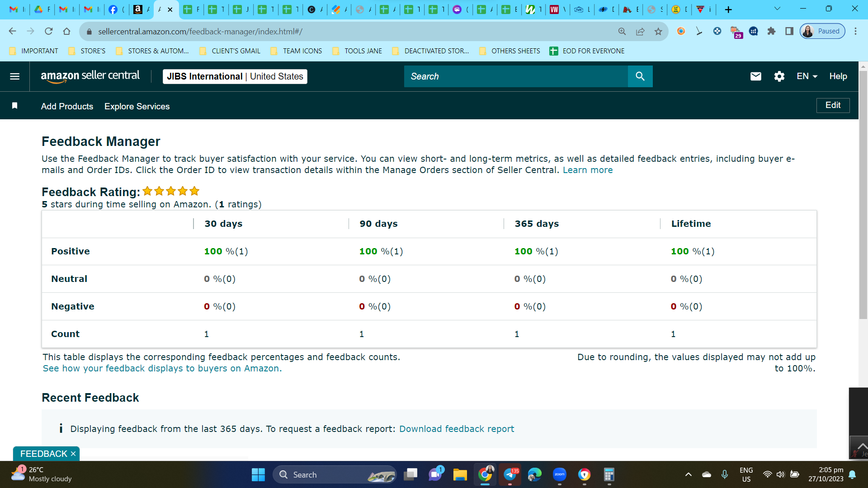Click the Paused profile button

click(x=822, y=31)
